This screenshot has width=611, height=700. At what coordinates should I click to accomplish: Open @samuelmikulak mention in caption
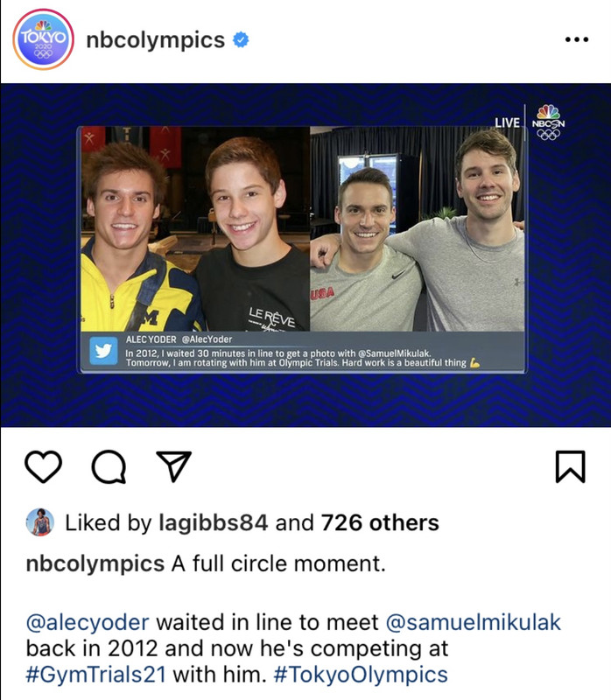[x=473, y=622]
